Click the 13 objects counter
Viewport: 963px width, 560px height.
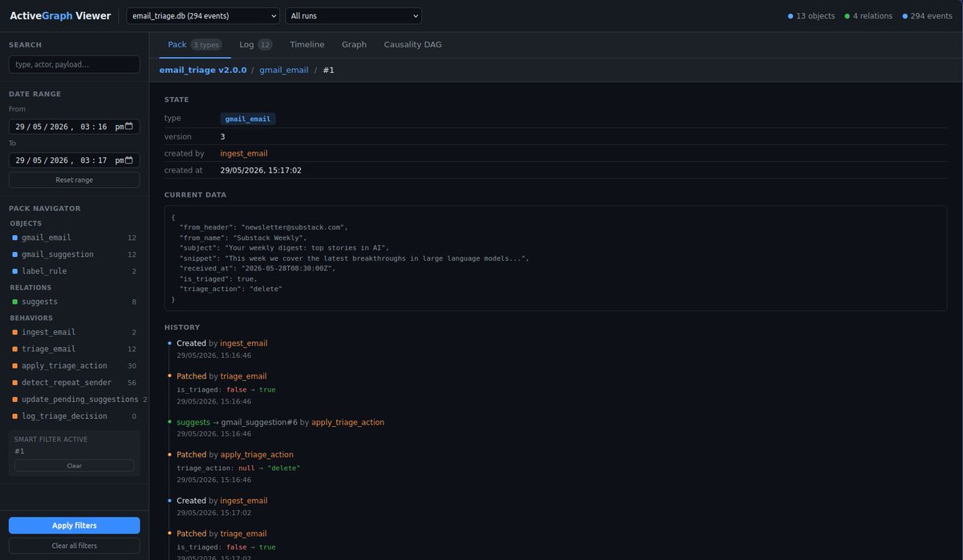point(811,16)
